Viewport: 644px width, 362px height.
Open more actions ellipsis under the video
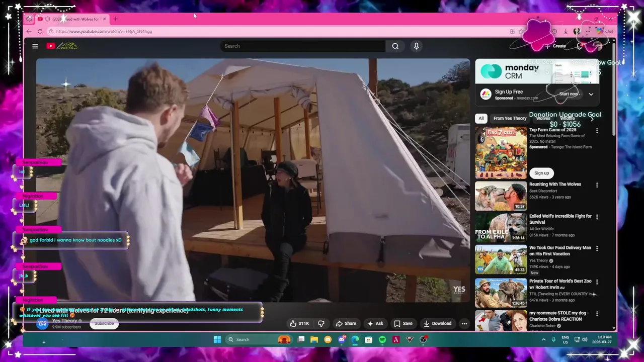tap(464, 323)
